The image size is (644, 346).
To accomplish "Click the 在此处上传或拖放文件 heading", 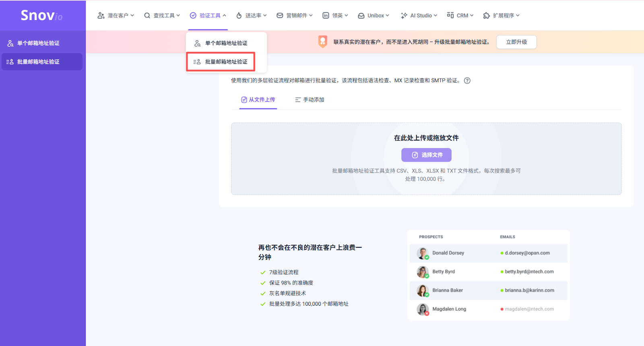I will (426, 138).
